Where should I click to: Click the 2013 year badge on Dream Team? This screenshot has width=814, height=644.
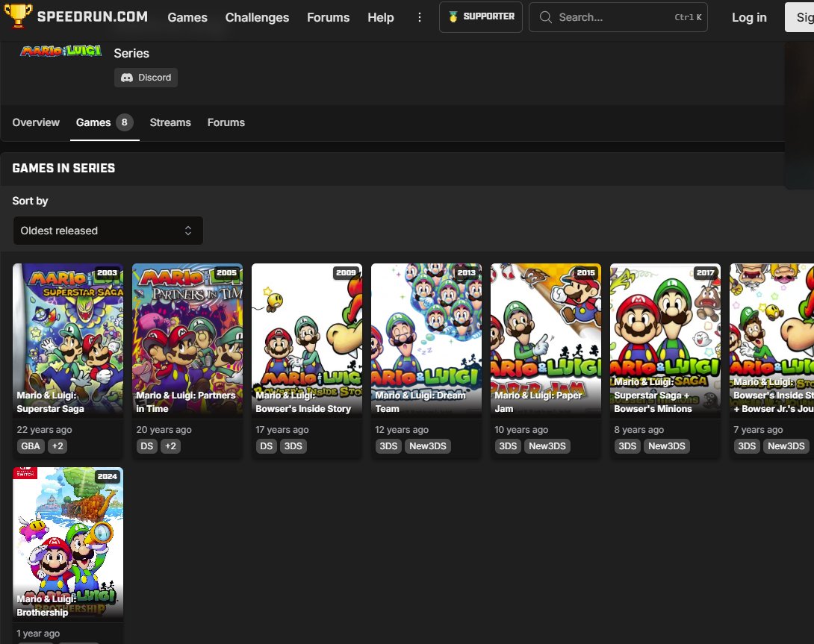pyautogui.click(x=466, y=273)
